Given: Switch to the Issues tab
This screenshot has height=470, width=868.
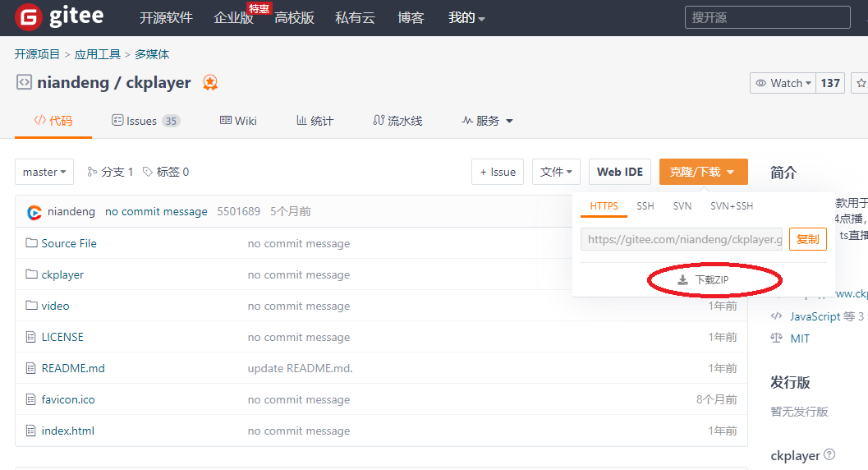Looking at the screenshot, I should (145, 121).
